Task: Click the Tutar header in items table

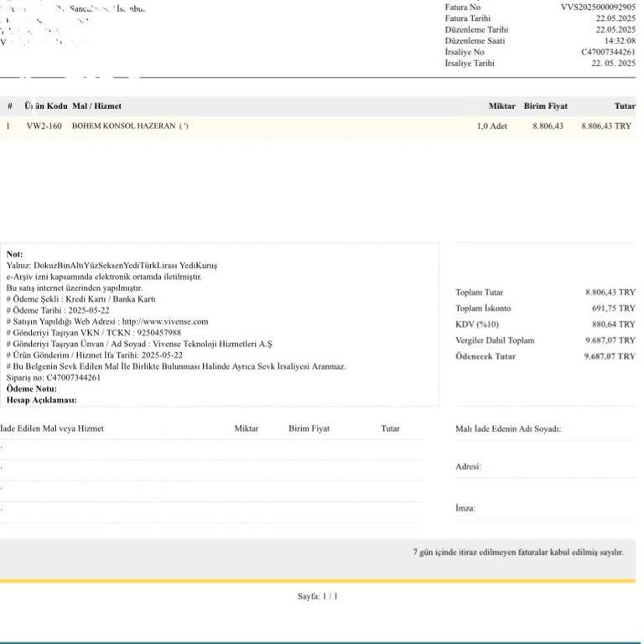Action: [x=625, y=106]
